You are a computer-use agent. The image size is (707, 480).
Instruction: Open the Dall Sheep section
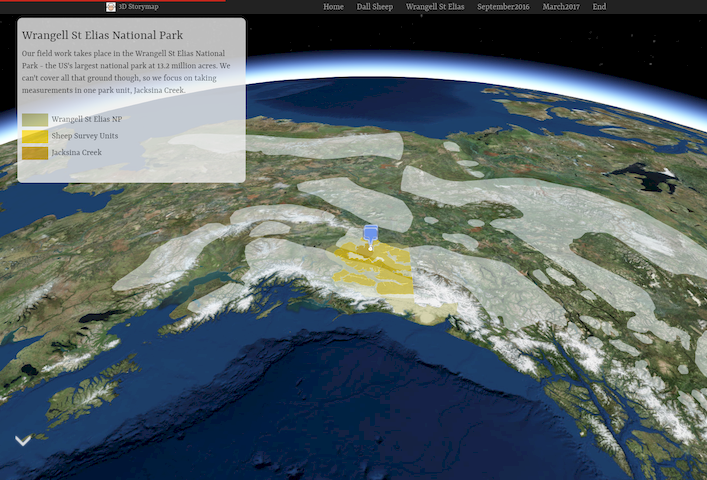375,7
